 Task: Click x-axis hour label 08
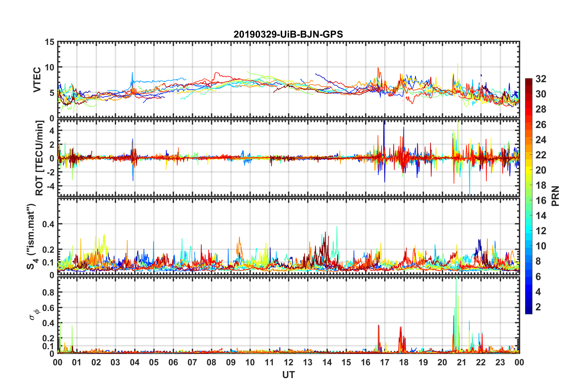[211, 362]
